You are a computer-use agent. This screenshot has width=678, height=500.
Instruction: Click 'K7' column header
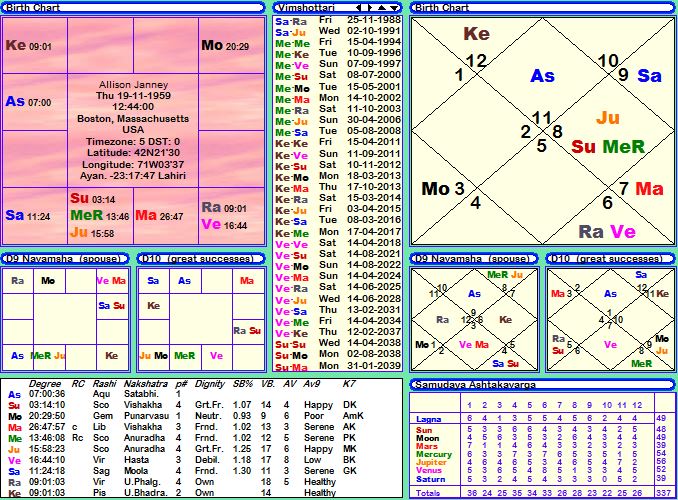[349, 384]
